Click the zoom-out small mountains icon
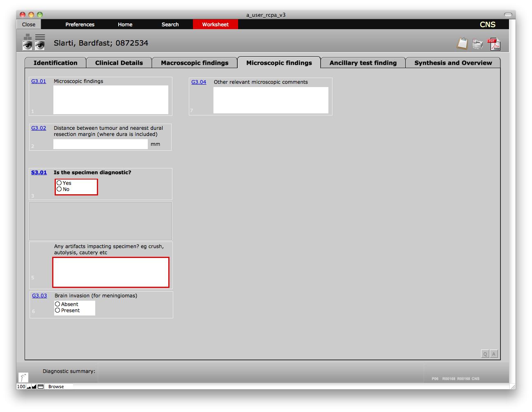The height and width of the screenshot is (412, 532). coord(29,387)
